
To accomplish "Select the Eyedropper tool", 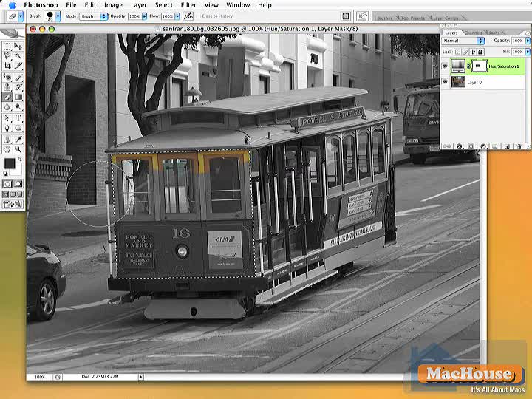I will (18, 139).
